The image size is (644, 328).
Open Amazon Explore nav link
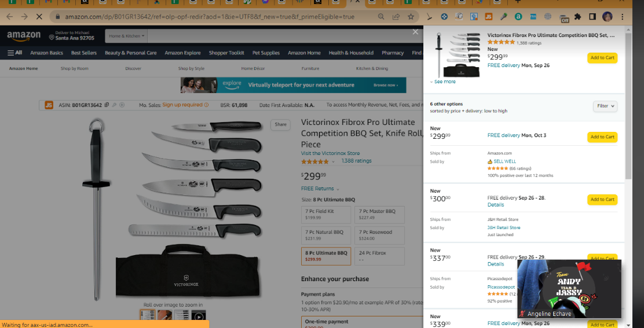(x=183, y=53)
